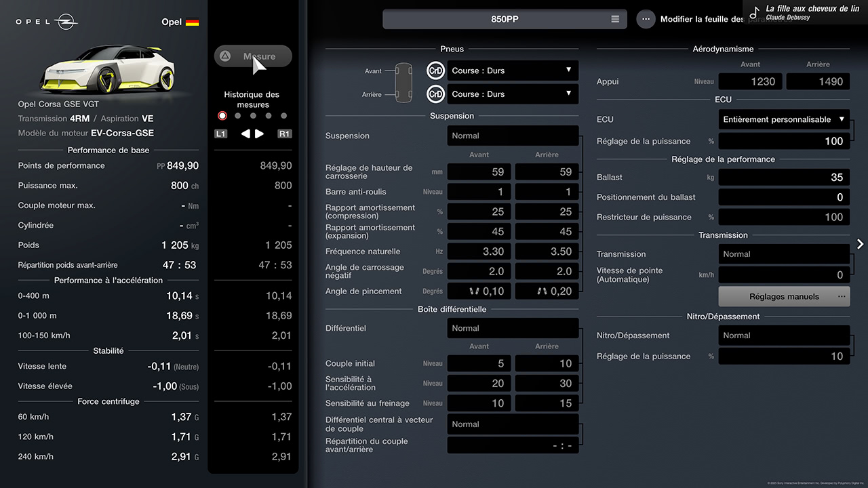Expand the rear tyre Course : Durs dropdown

coord(513,94)
